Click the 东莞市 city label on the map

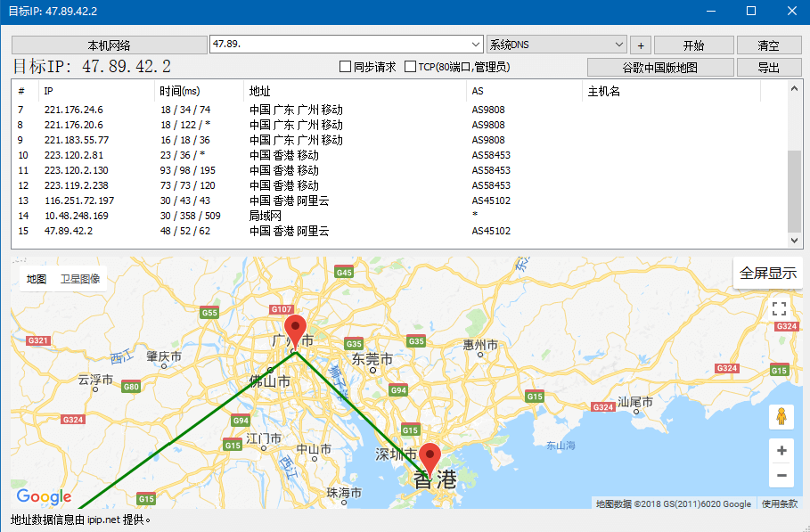point(372,358)
